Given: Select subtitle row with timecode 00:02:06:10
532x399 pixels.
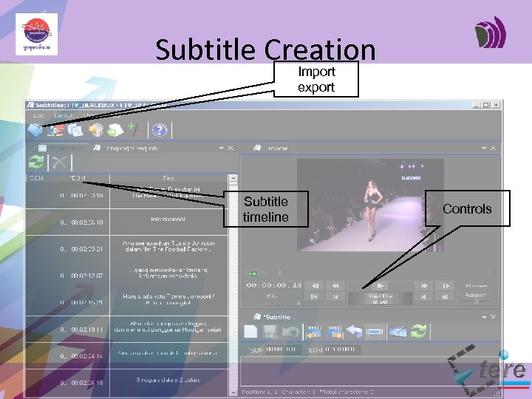Looking at the screenshot, I should [127, 222].
